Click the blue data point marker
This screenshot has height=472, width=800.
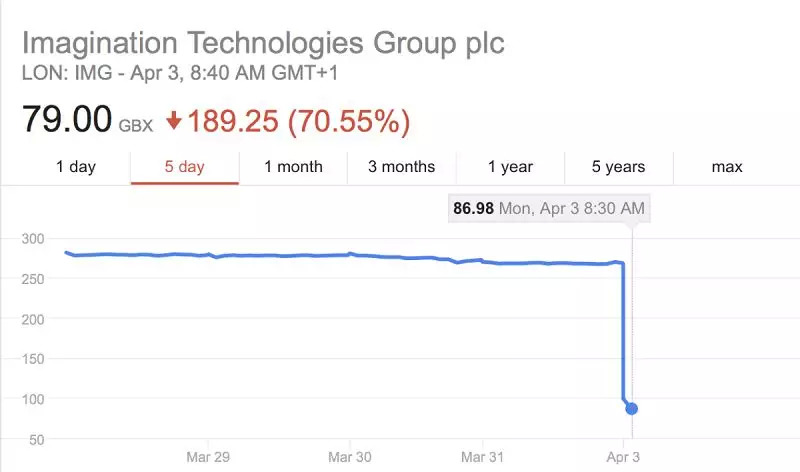(632, 408)
